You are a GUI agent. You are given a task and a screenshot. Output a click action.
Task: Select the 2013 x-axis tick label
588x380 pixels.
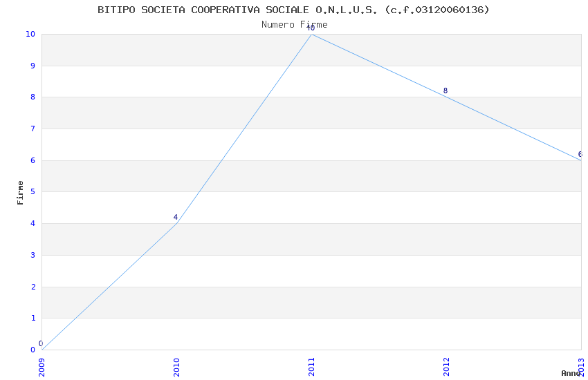click(581, 368)
